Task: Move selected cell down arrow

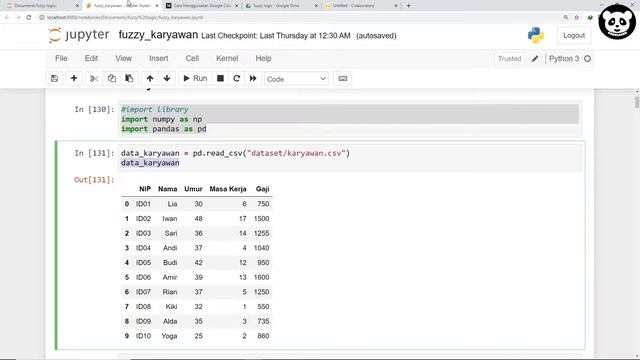Action: click(x=167, y=78)
